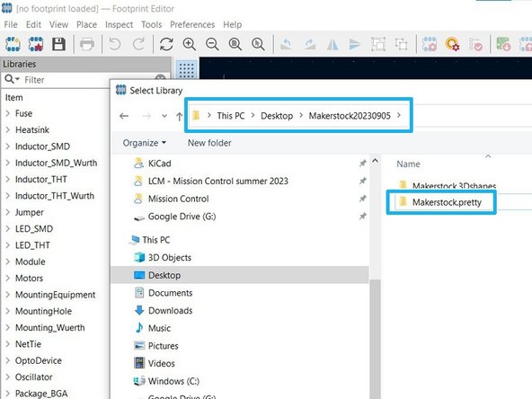Image resolution: width=532 pixels, height=399 pixels.
Task: Click the Ungroup items icon
Action: (401, 44)
